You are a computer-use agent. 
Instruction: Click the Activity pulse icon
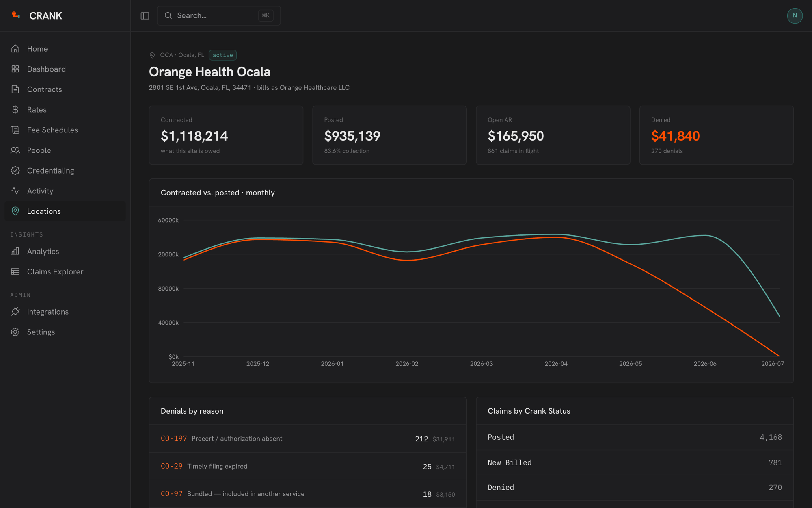(15, 191)
